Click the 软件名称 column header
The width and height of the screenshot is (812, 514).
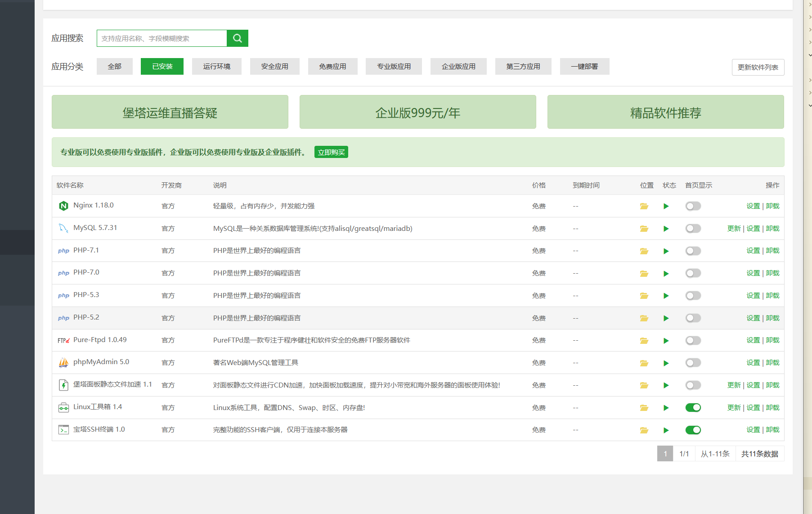click(x=70, y=185)
